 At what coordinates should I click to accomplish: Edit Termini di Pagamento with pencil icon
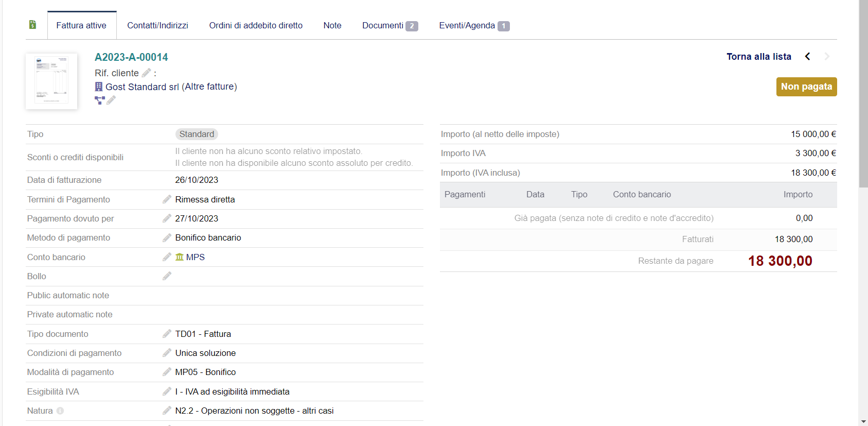pyautogui.click(x=167, y=199)
